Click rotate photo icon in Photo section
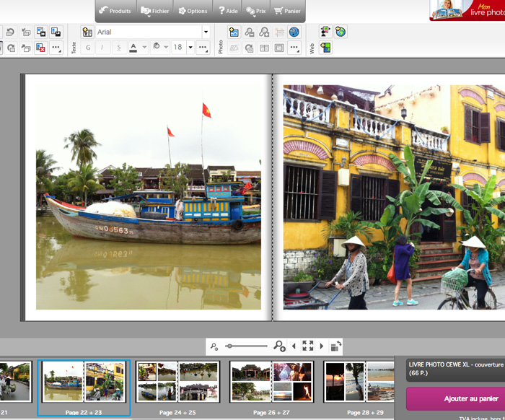505x420 pixels. coord(249,48)
